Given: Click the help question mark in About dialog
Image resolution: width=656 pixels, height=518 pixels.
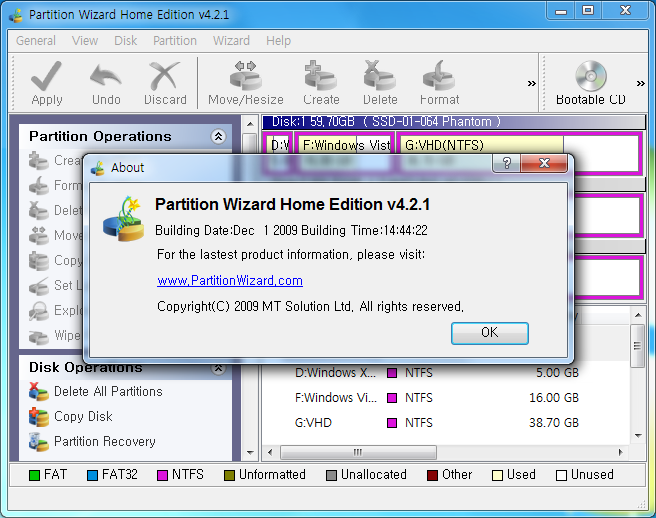Looking at the screenshot, I should pyautogui.click(x=506, y=163).
